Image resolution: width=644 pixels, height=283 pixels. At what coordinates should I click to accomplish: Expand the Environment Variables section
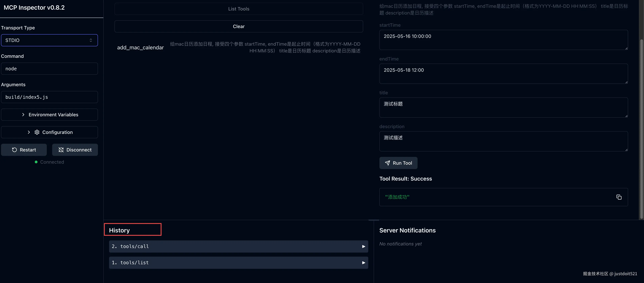click(49, 115)
